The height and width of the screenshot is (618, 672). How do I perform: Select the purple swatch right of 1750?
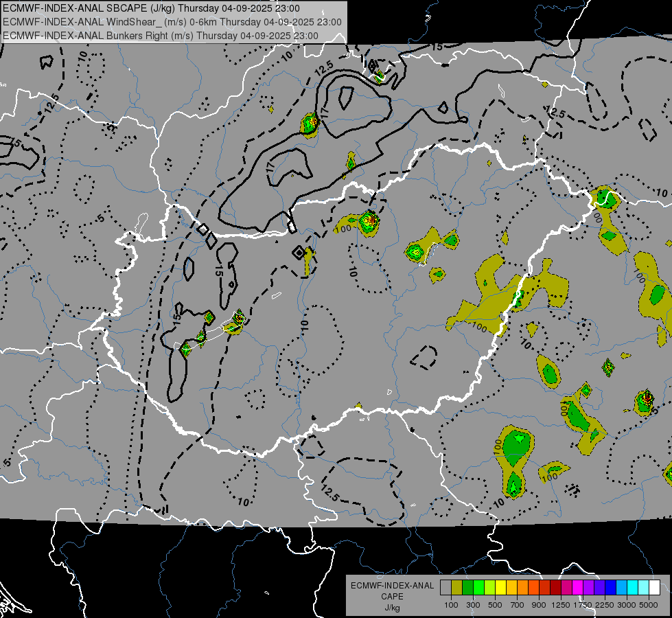click(x=588, y=588)
